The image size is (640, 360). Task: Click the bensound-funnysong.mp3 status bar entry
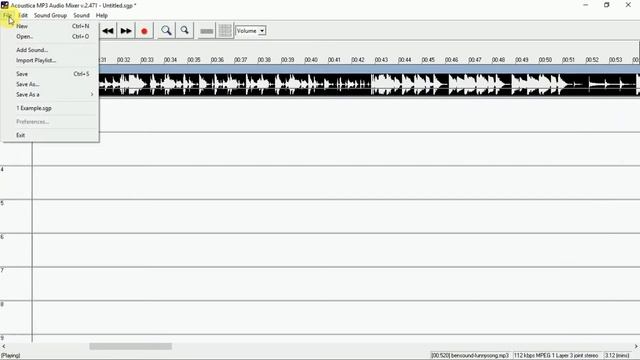click(x=470, y=356)
